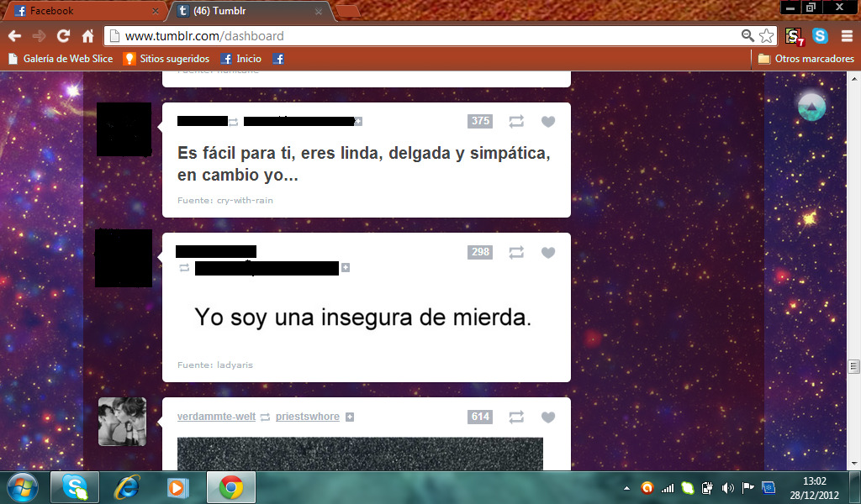Close the (46) Tumblr tab
Image resolution: width=861 pixels, height=504 pixels.
pos(319,11)
